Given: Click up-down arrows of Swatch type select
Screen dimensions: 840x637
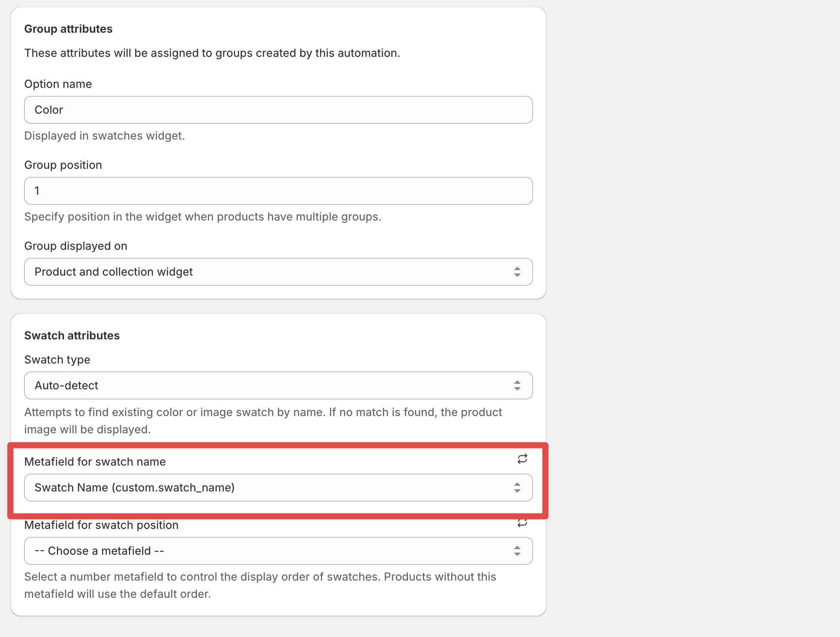Looking at the screenshot, I should point(517,385).
